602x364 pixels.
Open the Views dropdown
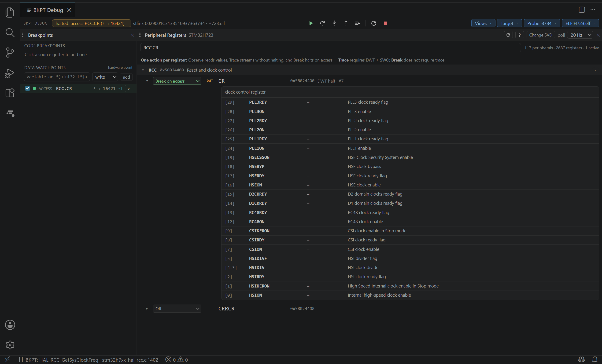[x=483, y=23]
